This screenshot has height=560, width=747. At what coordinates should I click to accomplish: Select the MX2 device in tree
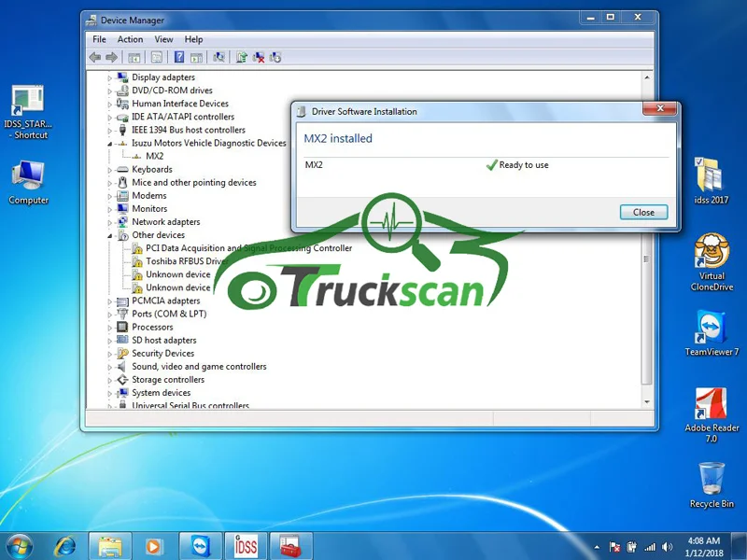coord(154,156)
